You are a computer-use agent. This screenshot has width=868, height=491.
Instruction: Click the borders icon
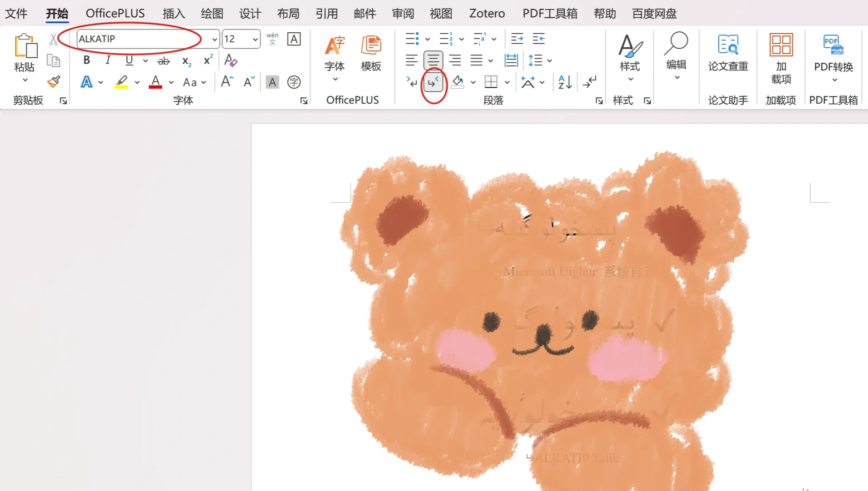click(491, 82)
